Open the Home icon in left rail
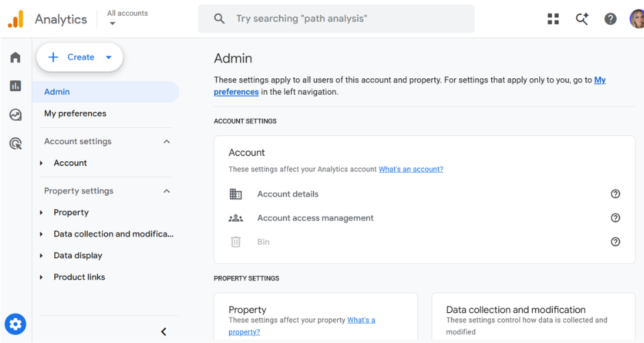Screen dimensions: 644x343 (15, 57)
